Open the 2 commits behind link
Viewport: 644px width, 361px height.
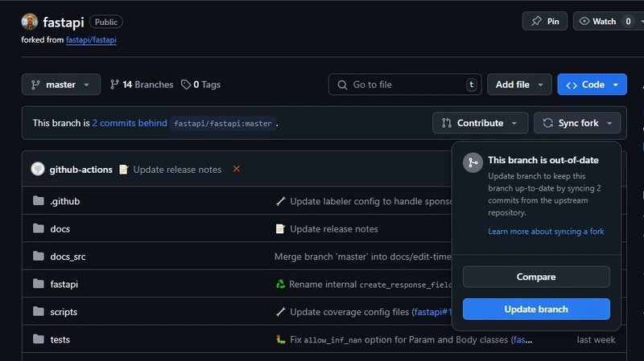130,123
